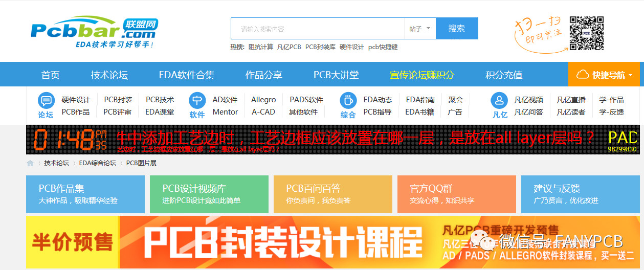Click the Pcbbar.com logo

94,32
